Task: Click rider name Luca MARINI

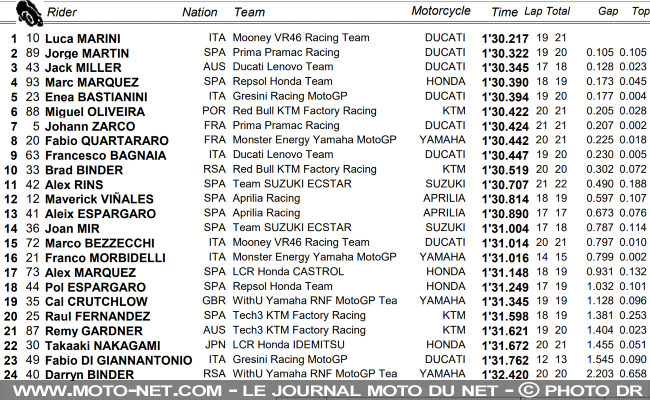Action: 82,39
